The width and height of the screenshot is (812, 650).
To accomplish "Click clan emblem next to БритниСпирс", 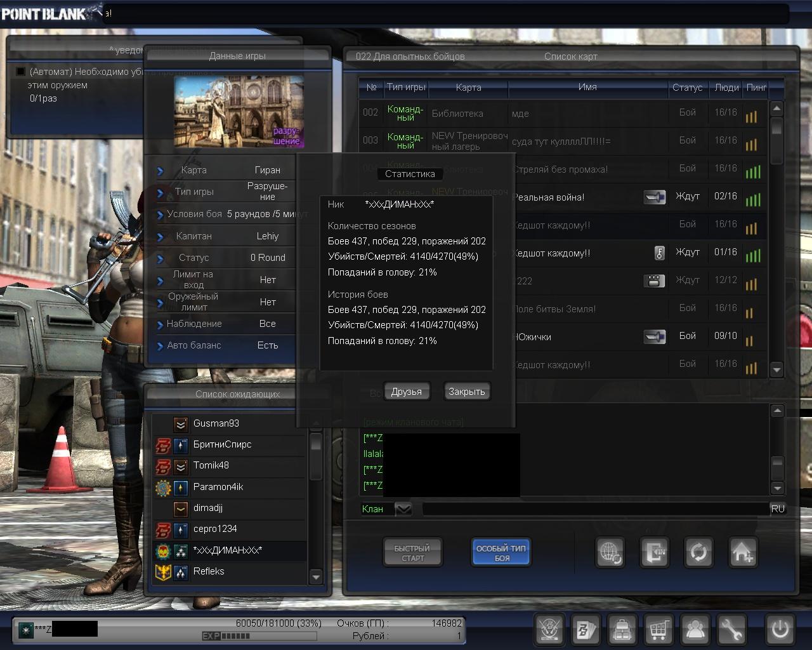I will pos(164,445).
